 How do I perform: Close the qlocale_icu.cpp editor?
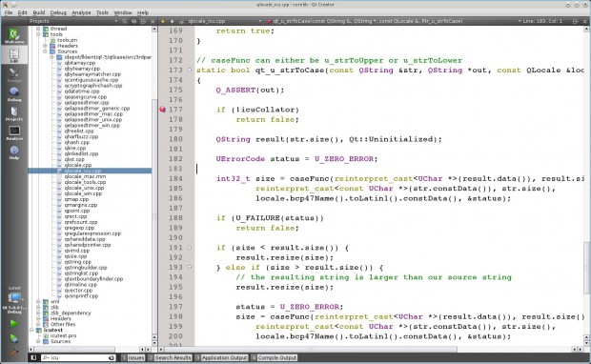pos(585,22)
